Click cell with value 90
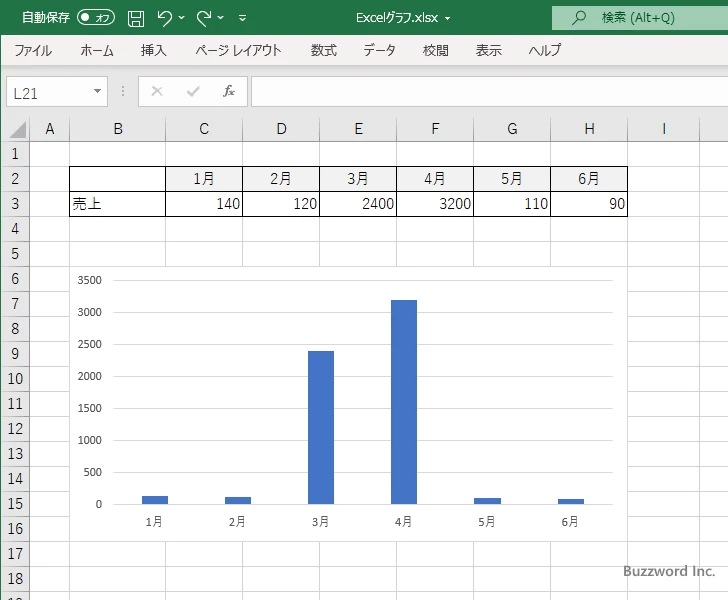This screenshot has height=600, width=728. 589,204
